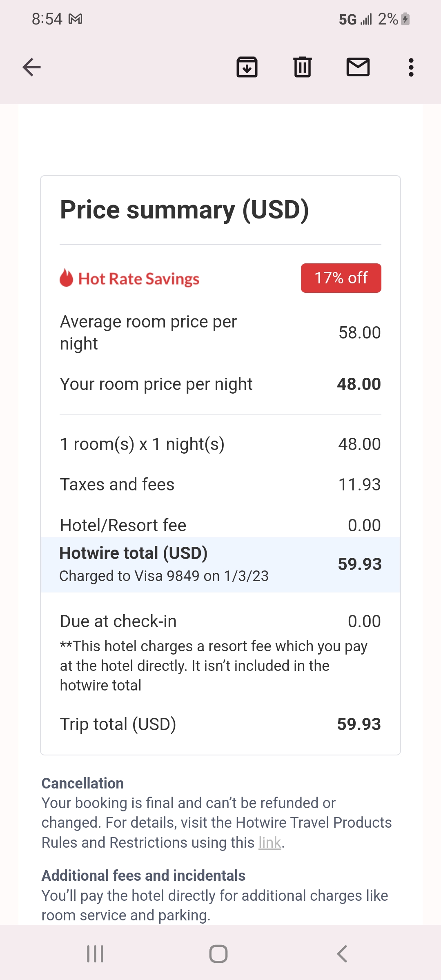Viewport: 441px width, 980px height.
Task: Tap the Price summary (USD) heading
Action: 185,210
